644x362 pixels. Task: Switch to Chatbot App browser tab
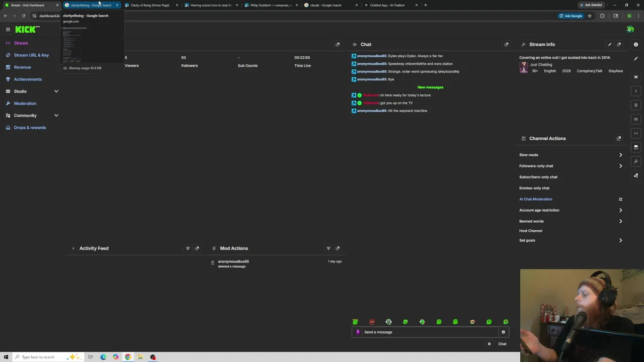pos(390,5)
